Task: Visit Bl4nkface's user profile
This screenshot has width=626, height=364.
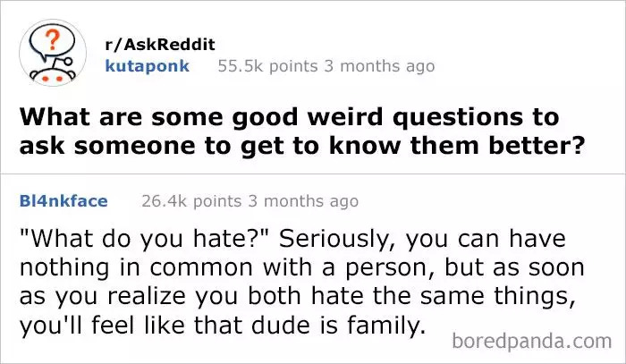Action: click(63, 201)
